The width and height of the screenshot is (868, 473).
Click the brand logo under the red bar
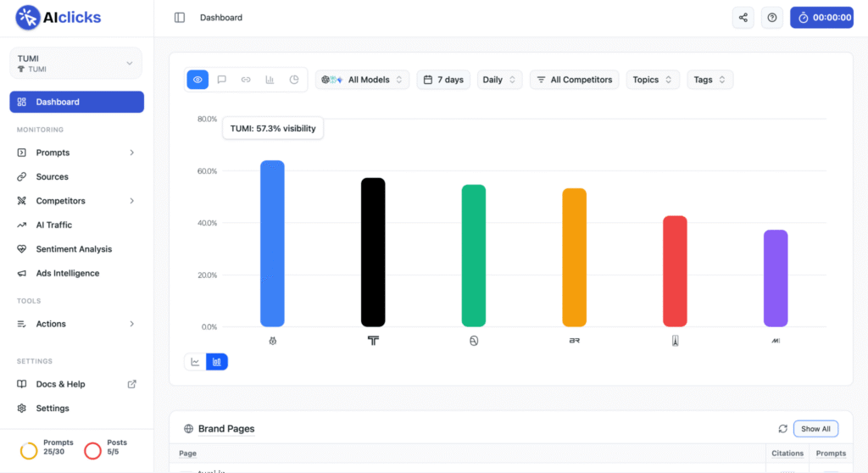pyautogui.click(x=675, y=341)
